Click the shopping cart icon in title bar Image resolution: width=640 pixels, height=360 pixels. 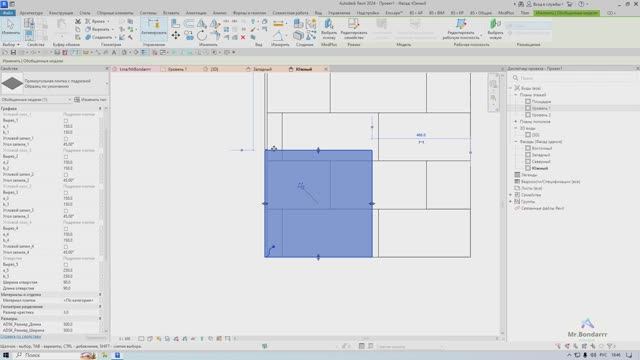[570, 4]
